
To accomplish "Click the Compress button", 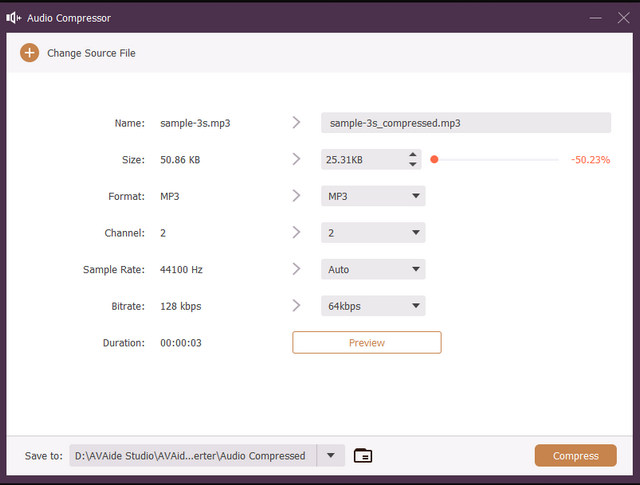I will tap(575, 456).
